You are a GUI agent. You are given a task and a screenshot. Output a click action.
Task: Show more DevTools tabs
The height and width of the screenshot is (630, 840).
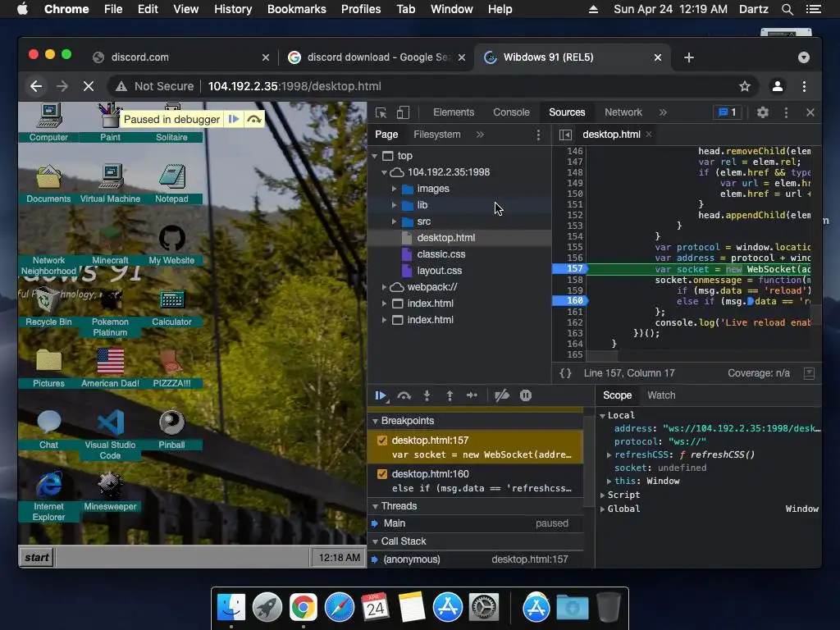[x=663, y=112]
